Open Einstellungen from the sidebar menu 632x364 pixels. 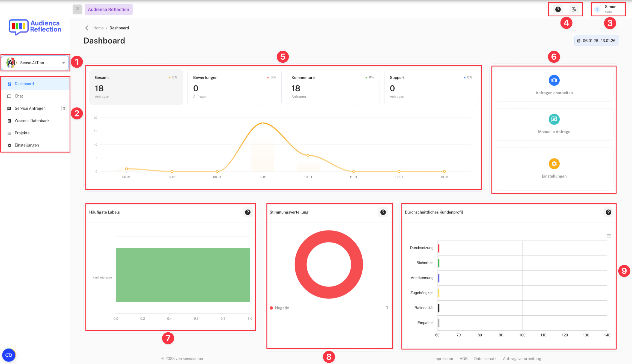26,145
